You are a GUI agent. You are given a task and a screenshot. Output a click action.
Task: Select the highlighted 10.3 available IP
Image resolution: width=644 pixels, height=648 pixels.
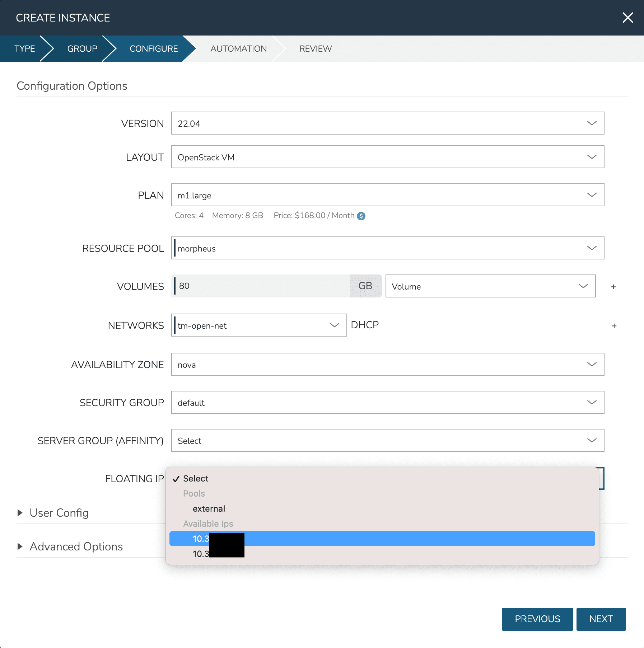(382, 539)
